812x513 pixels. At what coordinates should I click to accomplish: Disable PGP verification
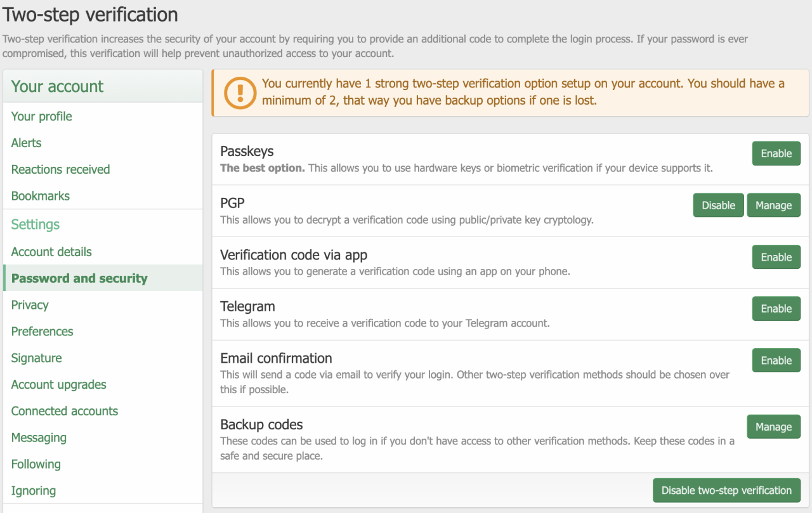point(718,205)
